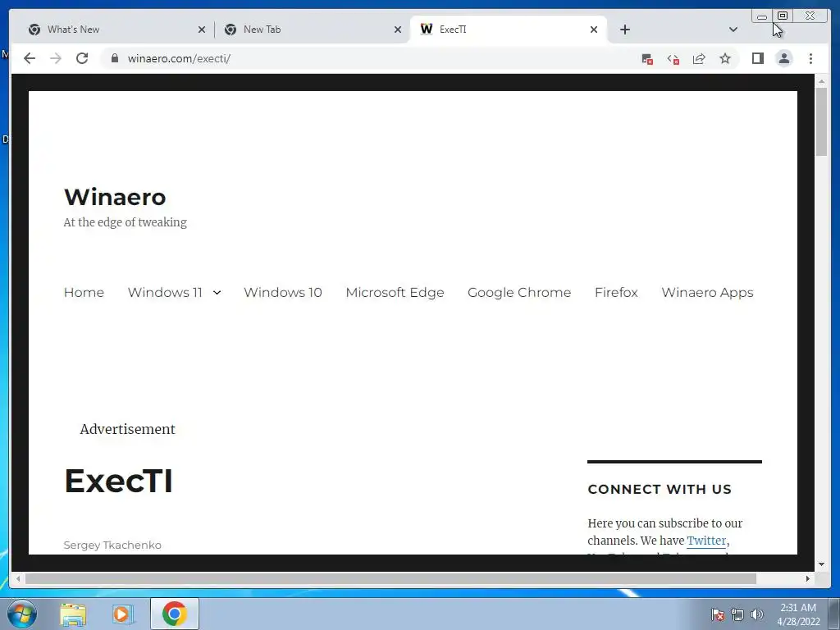Open the Microsoft Edge menu item
This screenshot has height=630, width=840.
pyautogui.click(x=395, y=293)
